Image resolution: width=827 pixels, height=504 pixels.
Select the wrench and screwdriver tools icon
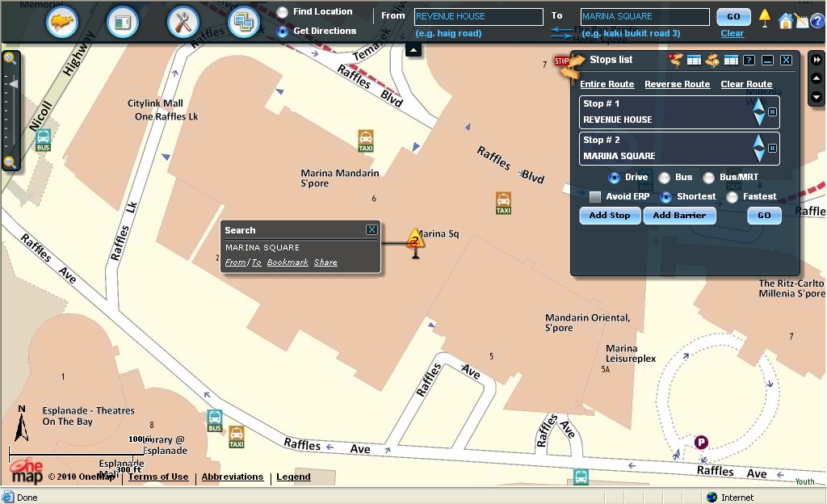[183, 22]
